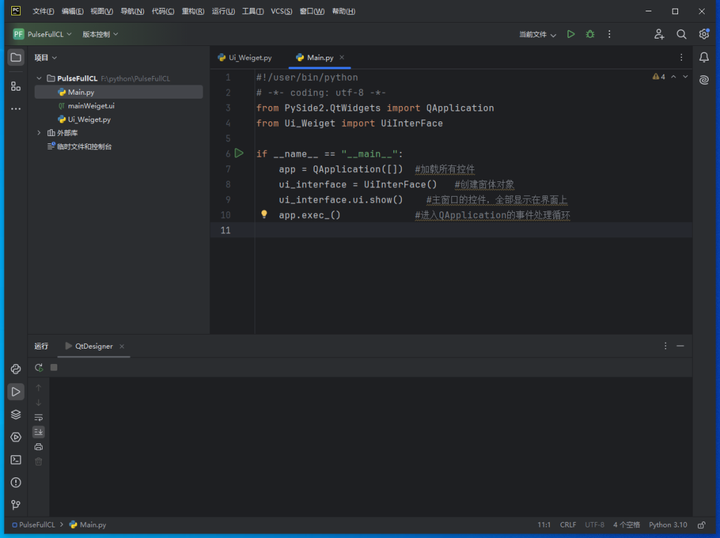Stop the running QtDesigner process
720x538 pixels.
[x=54, y=367]
